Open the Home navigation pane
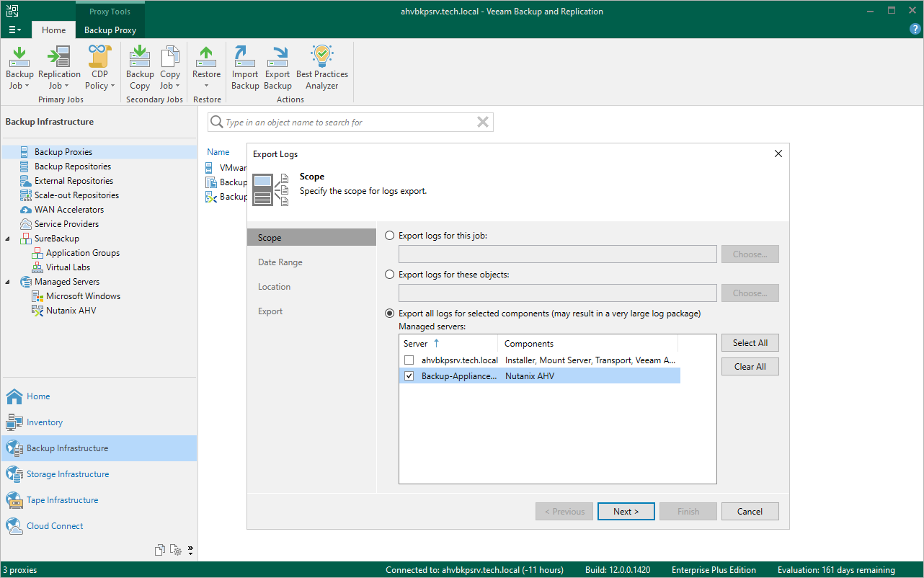The height and width of the screenshot is (578, 924). click(x=98, y=396)
